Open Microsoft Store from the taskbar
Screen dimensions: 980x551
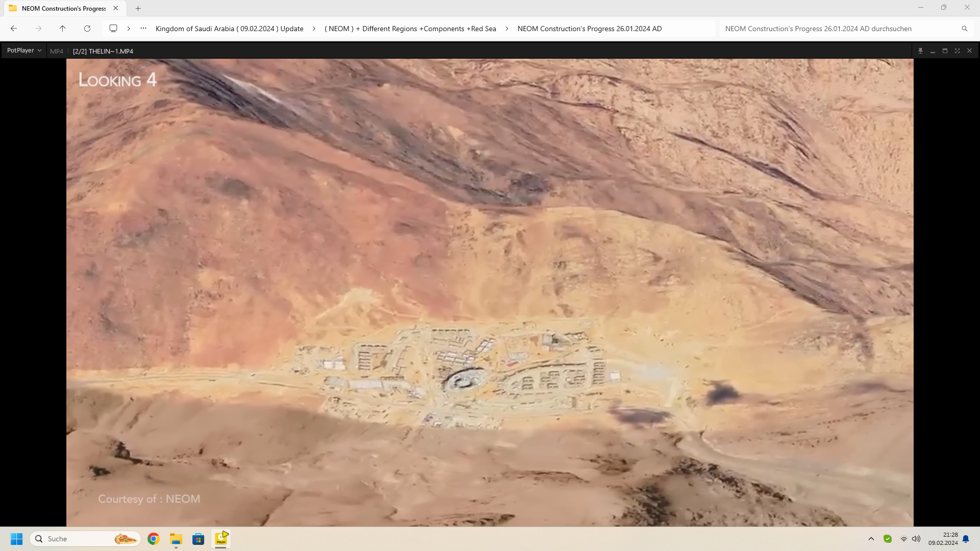pos(199,539)
